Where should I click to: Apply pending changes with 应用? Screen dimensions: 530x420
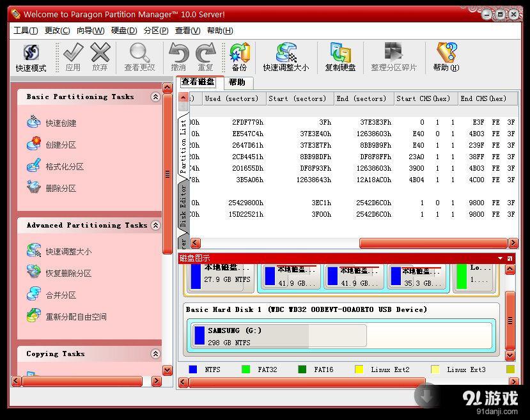tap(73, 57)
